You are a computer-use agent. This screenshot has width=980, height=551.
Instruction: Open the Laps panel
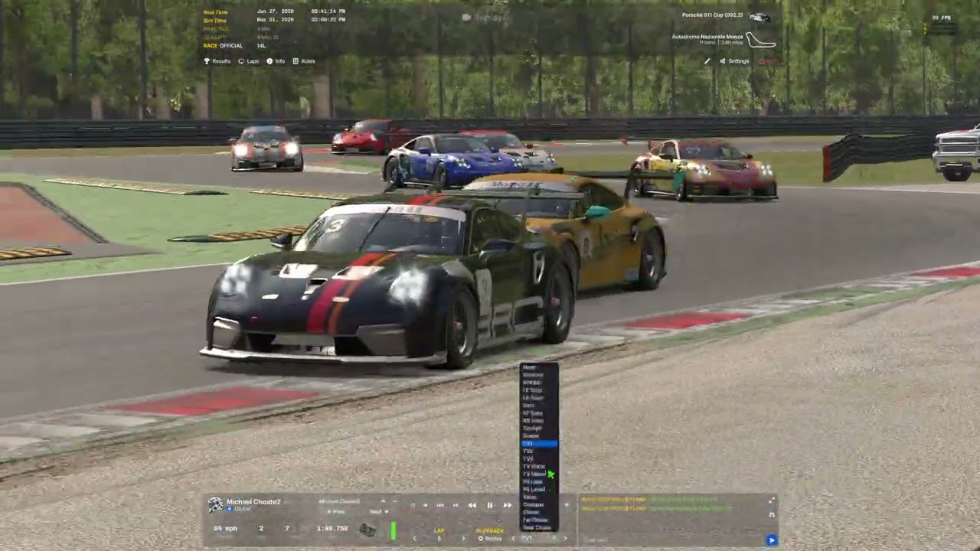pos(249,61)
